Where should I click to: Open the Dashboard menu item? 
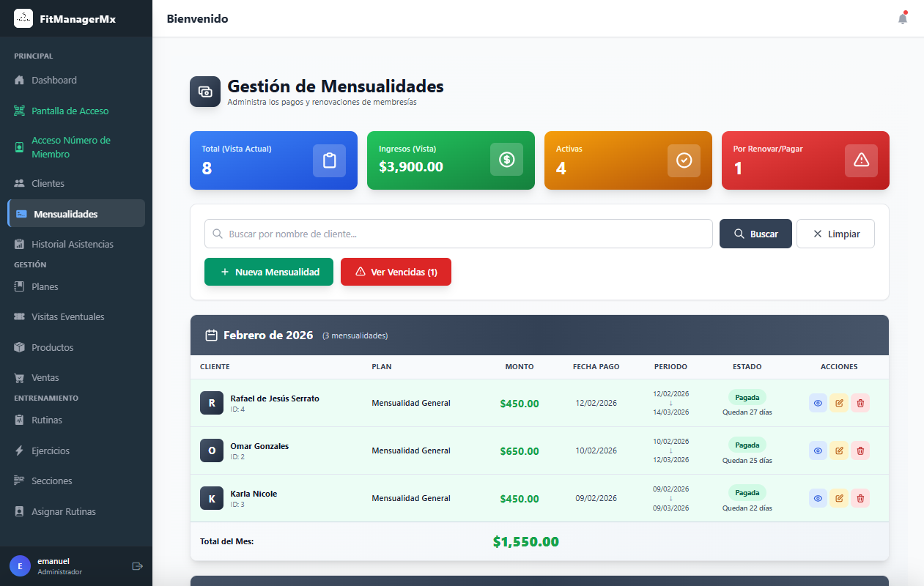click(54, 80)
